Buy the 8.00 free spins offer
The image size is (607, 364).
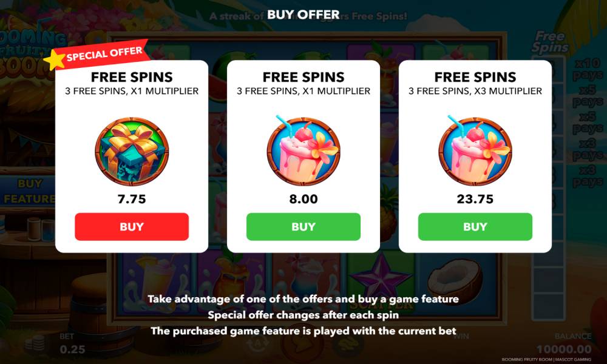click(303, 227)
